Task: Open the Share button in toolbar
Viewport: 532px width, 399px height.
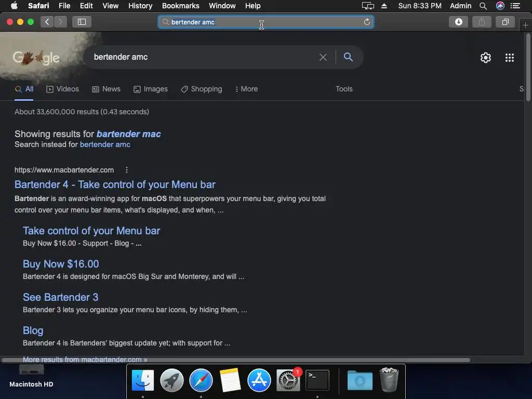Action: pos(482,22)
